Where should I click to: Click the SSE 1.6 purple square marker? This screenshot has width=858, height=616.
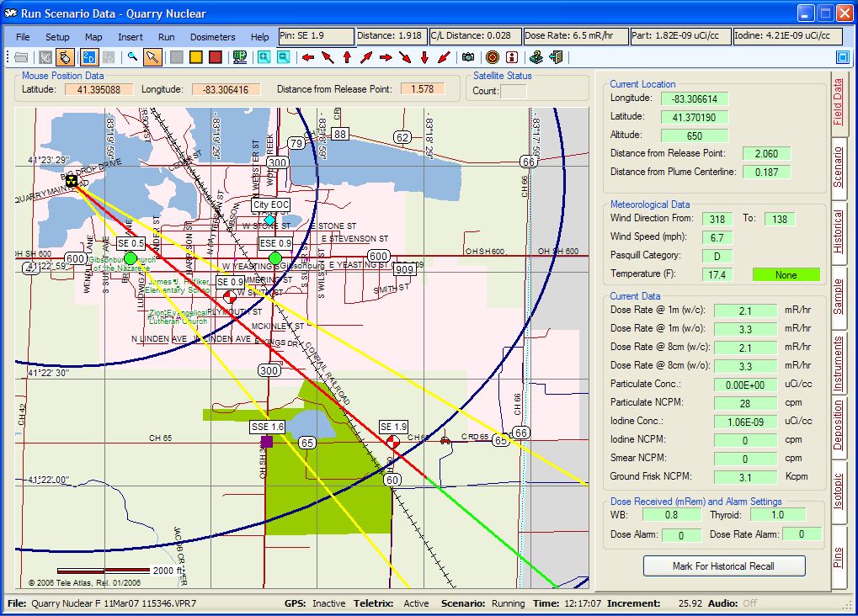266,441
